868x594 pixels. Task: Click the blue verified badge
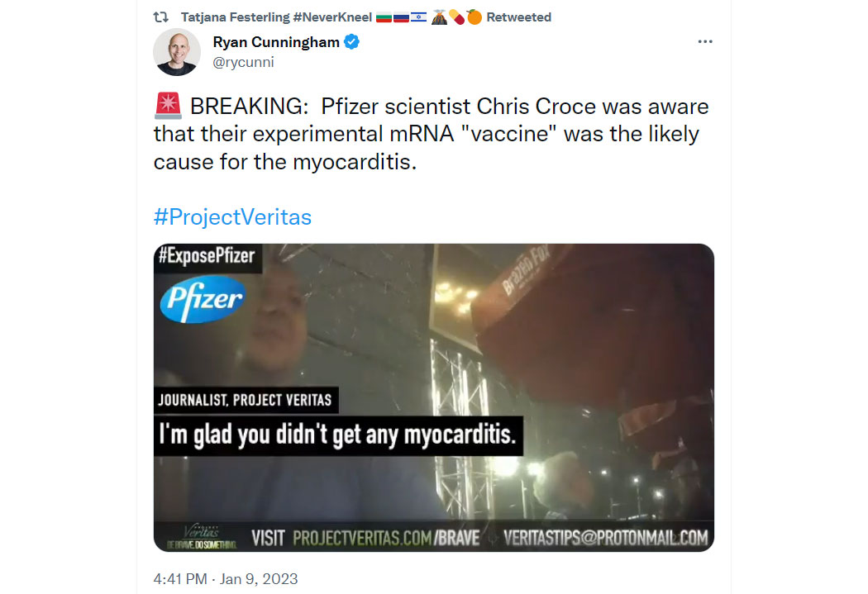point(351,42)
